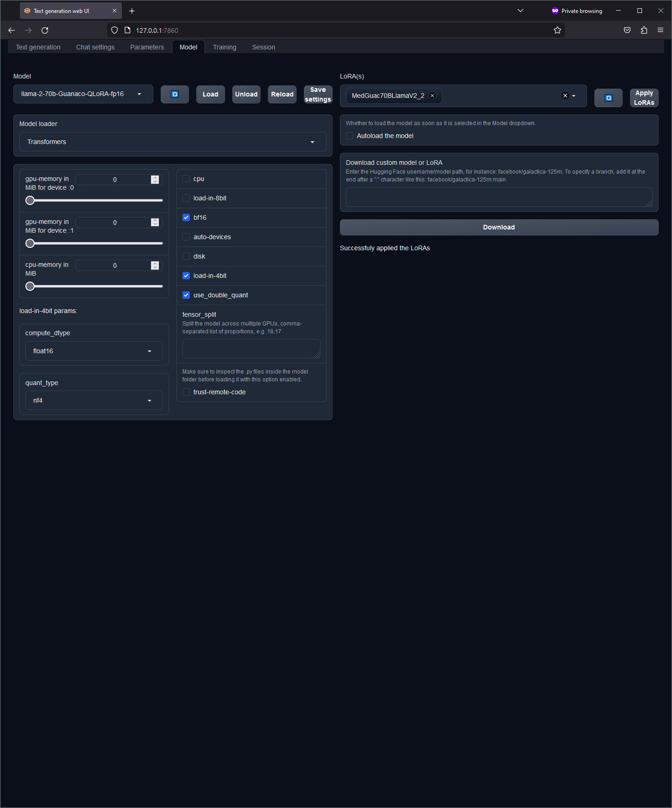Expand the Model loader Transformers dropdown

coord(173,142)
